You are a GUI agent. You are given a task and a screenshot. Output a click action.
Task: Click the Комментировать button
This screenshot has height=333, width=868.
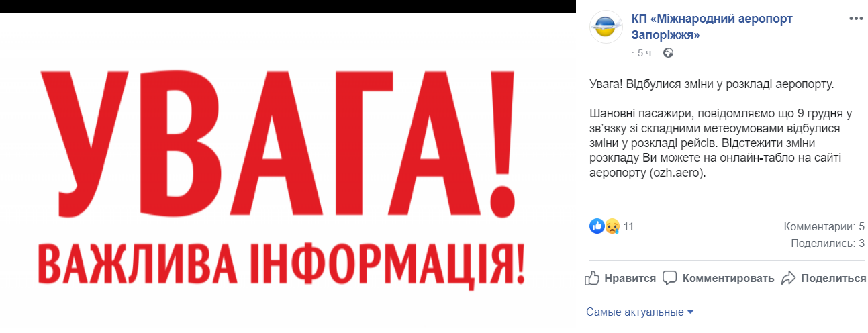pyautogui.click(x=718, y=278)
